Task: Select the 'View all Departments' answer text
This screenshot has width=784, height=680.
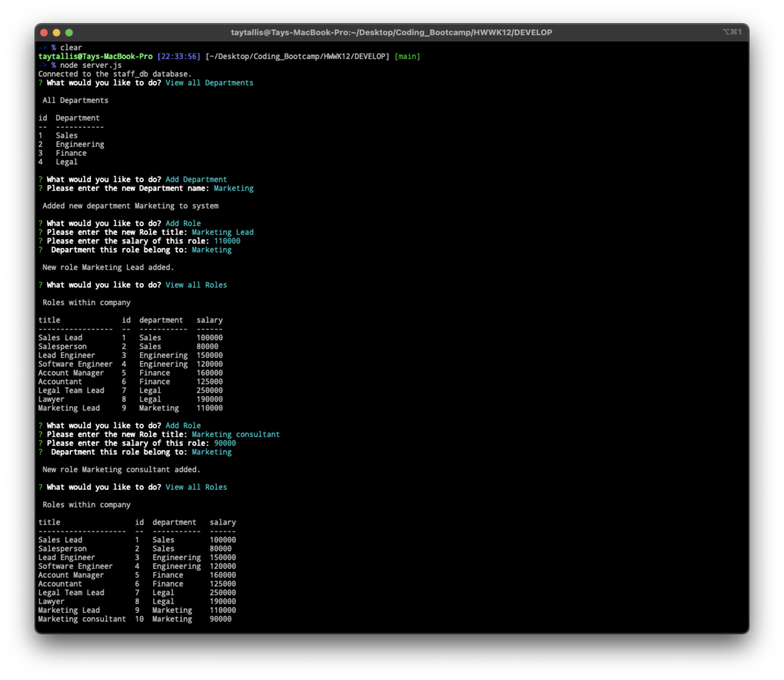Action: point(209,83)
